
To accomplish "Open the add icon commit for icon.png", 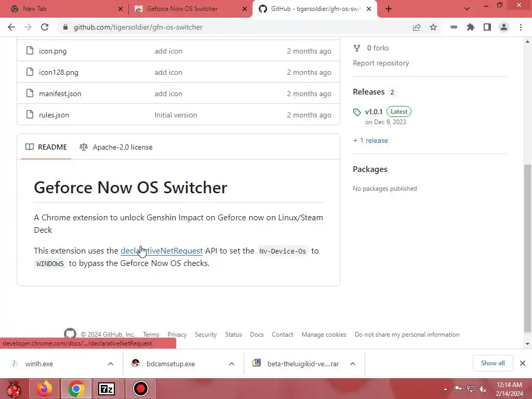I will tap(168, 51).
